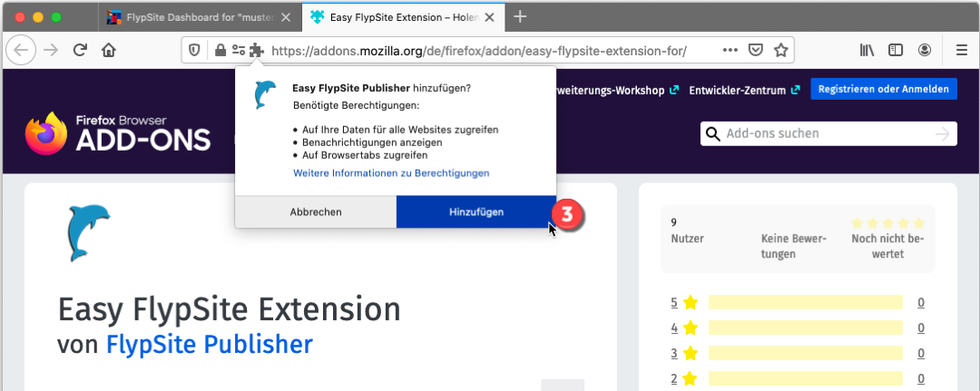Go forward with the forward arrow
This screenshot has width=980, height=391.
point(51,50)
